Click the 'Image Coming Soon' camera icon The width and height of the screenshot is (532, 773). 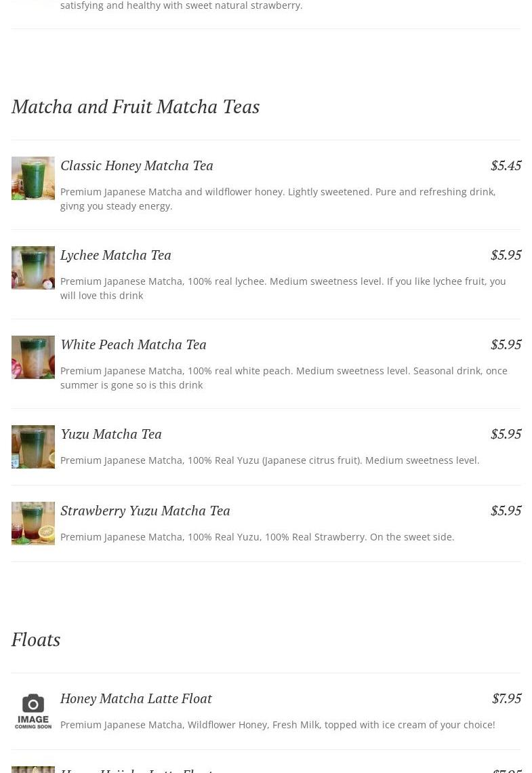click(33, 711)
